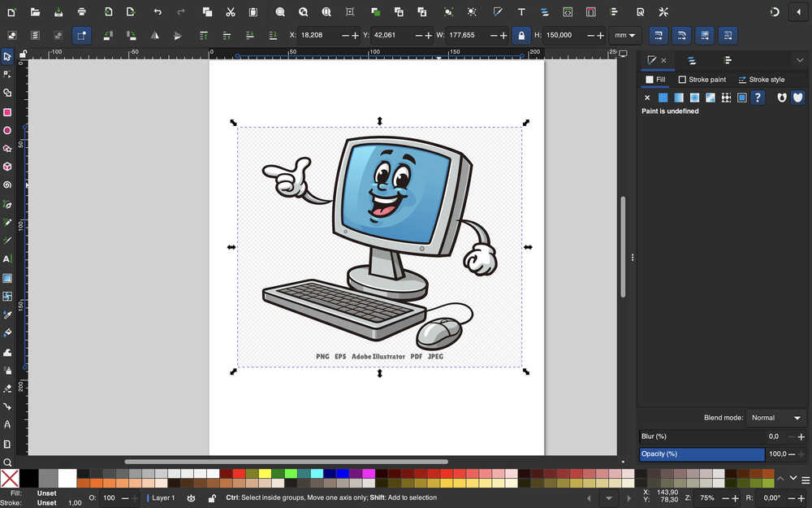Viewport: 812px width, 508px height.
Task: Click the Opacity slider bar
Action: coord(702,454)
